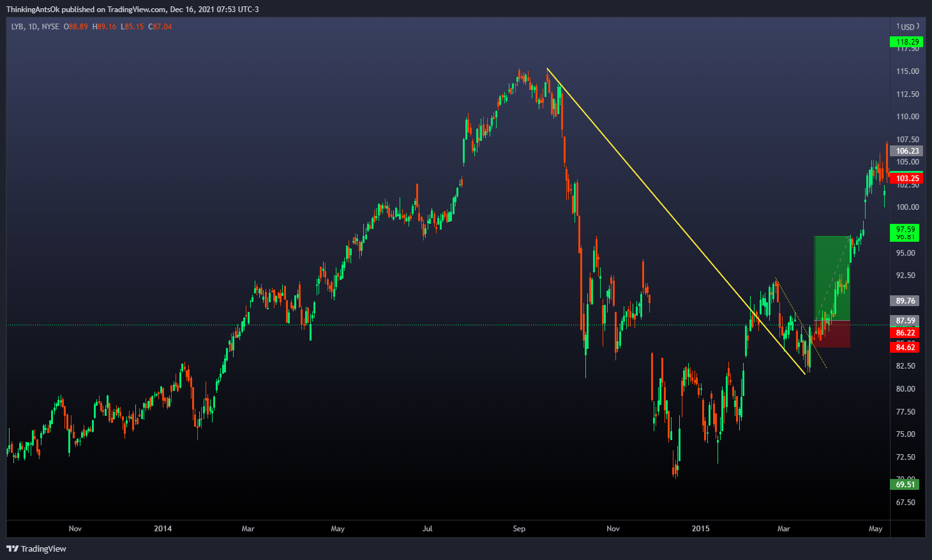Viewport: 932px width, 560px height.
Task: Click the low value L85.15
Action: (x=132, y=27)
